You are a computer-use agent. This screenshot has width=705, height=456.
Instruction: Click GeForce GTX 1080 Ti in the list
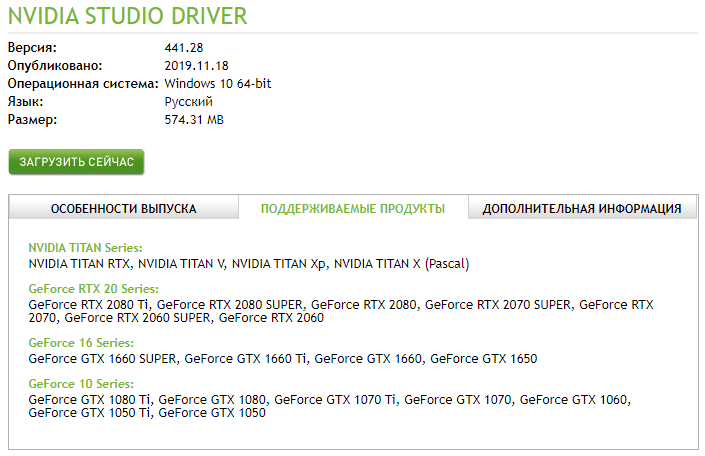(89, 399)
